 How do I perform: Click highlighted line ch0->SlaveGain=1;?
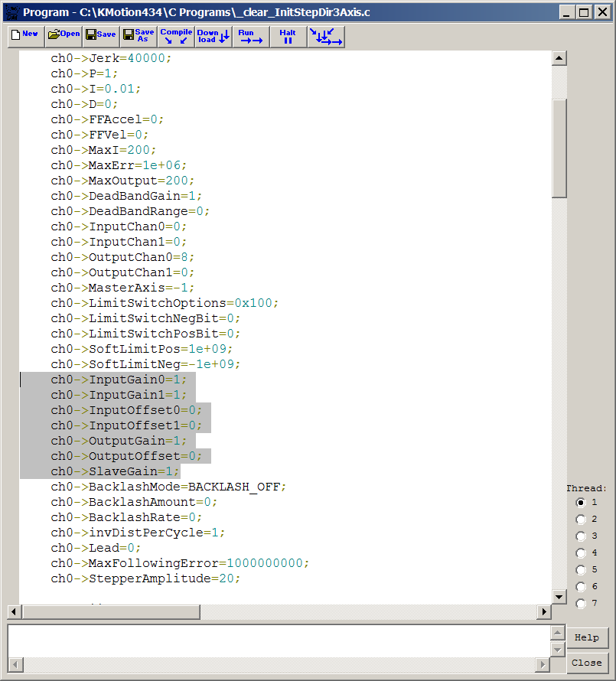[115, 471]
